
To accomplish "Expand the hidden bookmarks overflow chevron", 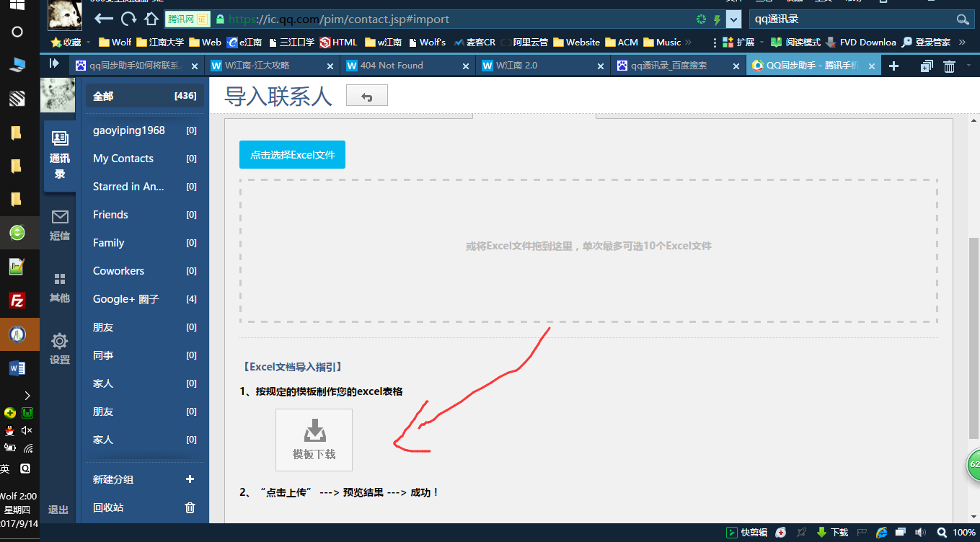I will coord(688,43).
